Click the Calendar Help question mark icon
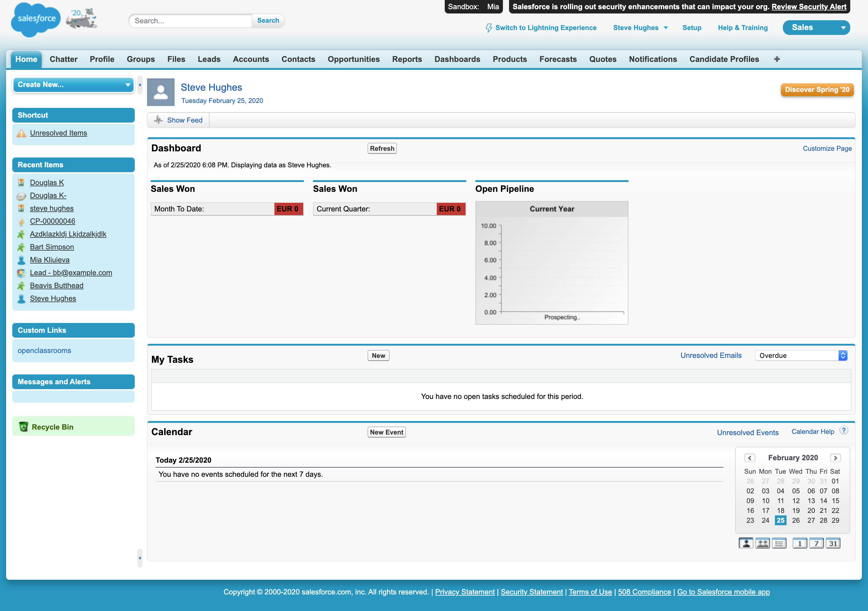The image size is (868, 611). point(843,430)
